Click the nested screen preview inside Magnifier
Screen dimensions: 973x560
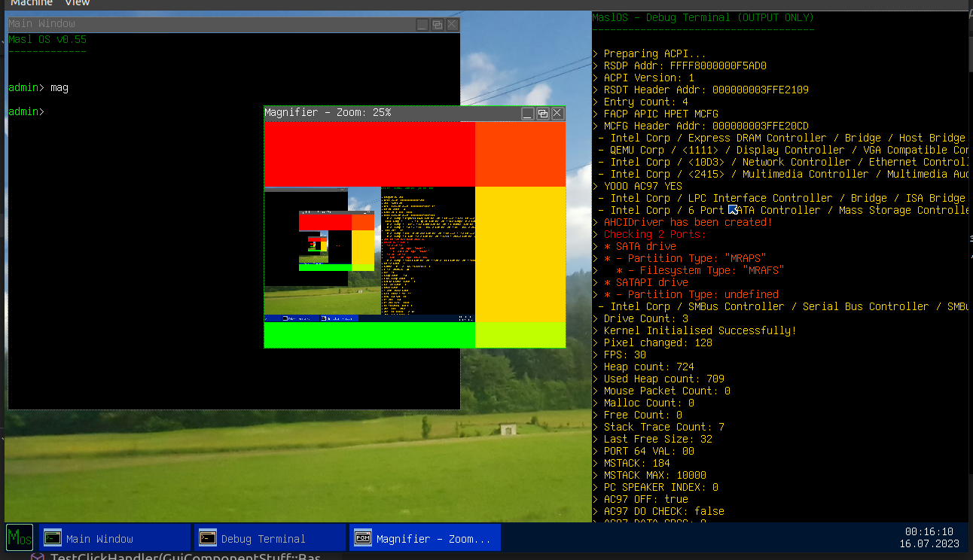click(x=370, y=254)
